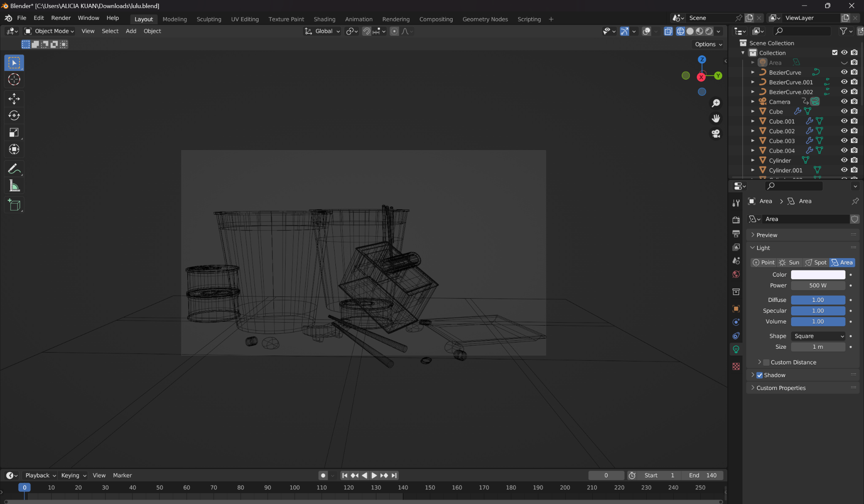
Task: Open the Scene properties tab
Action: click(x=736, y=261)
